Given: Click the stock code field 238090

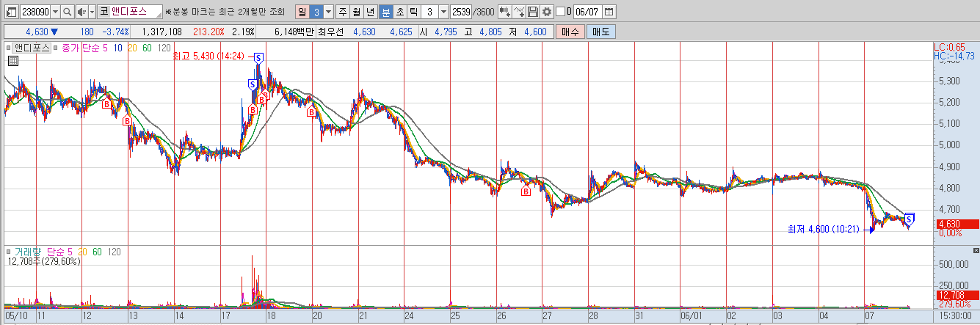Looking at the screenshot, I should coord(35,12).
